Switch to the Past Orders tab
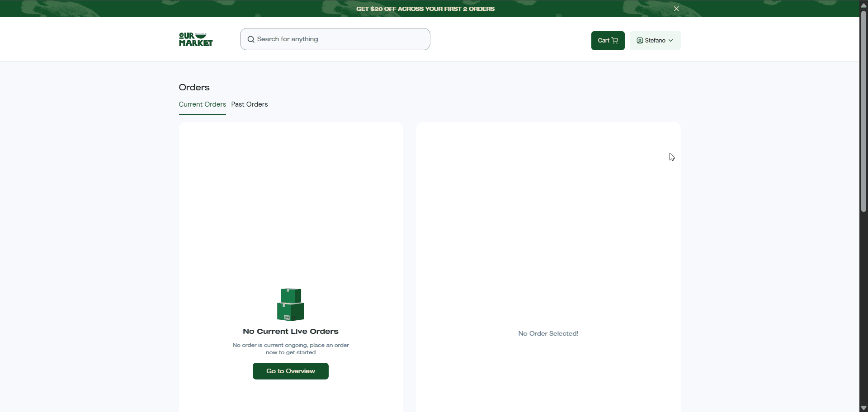Viewport: 868px width, 412px height. click(250, 104)
